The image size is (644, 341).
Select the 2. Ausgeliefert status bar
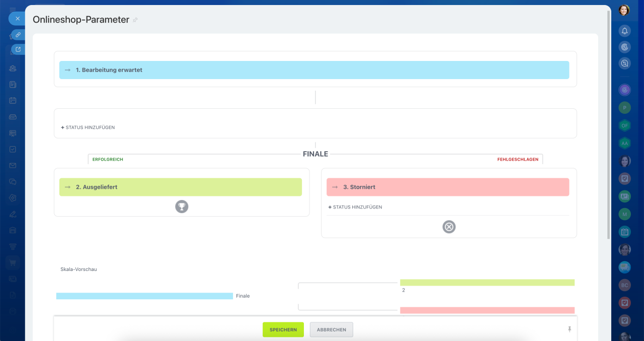[181, 187]
